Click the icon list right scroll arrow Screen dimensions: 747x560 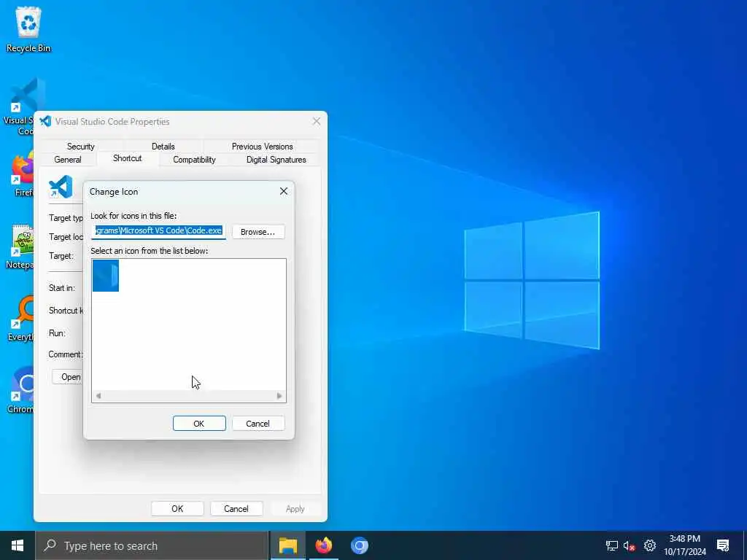279,396
